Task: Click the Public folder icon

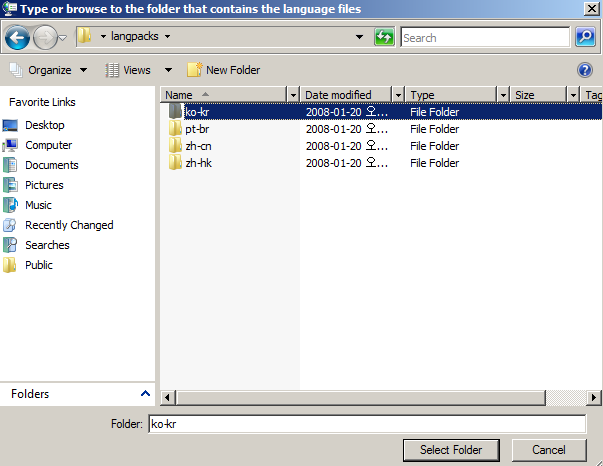Action: (10, 265)
